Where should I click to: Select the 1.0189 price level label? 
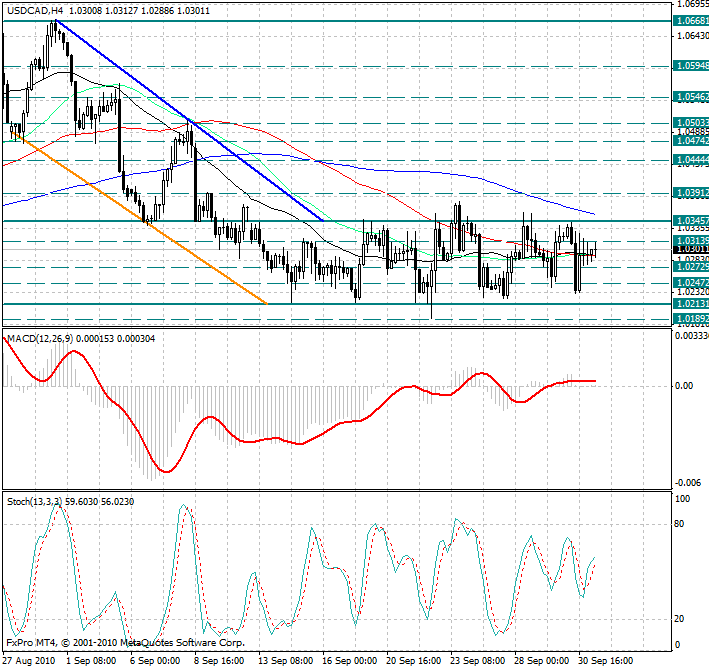[x=691, y=319]
